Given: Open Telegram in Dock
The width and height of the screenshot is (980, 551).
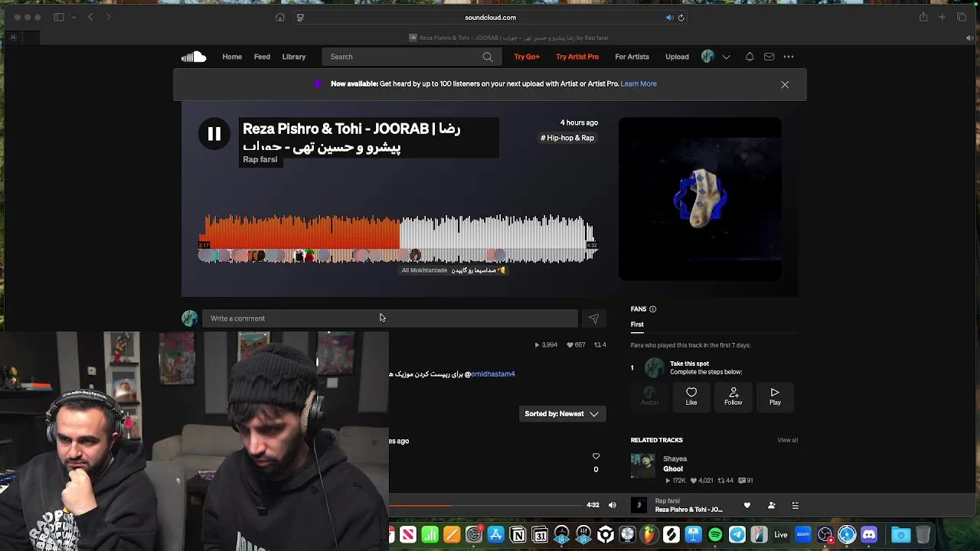Looking at the screenshot, I should [x=737, y=535].
